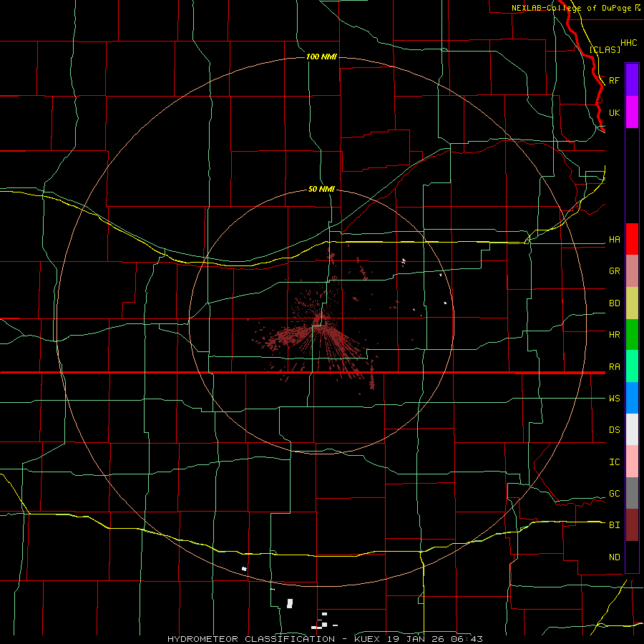This screenshot has height=644, width=644.
Task: Click the black ND legend color block
Action: click(x=632, y=557)
